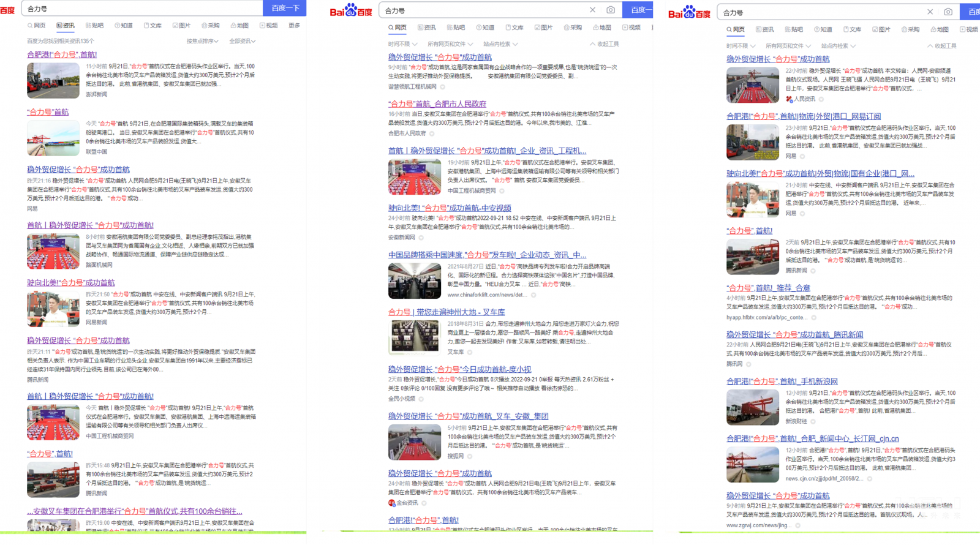Open 所有网页和文件 dropdown in right screenshot
This screenshot has height=545, width=980.
tap(788, 46)
